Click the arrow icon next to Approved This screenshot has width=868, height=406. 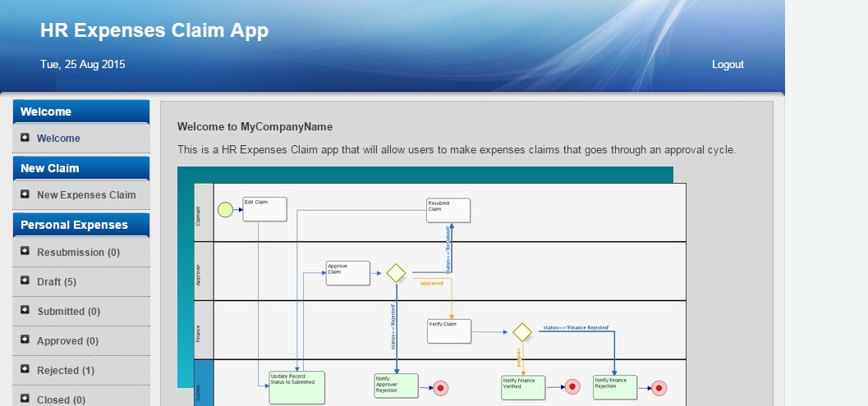pyautogui.click(x=25, y=340)
